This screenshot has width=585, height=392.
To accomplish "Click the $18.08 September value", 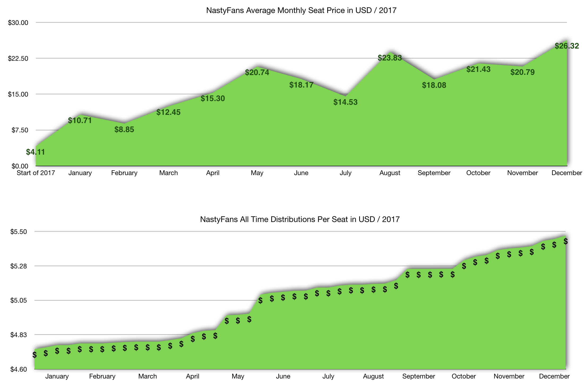I will click(434, 85).
